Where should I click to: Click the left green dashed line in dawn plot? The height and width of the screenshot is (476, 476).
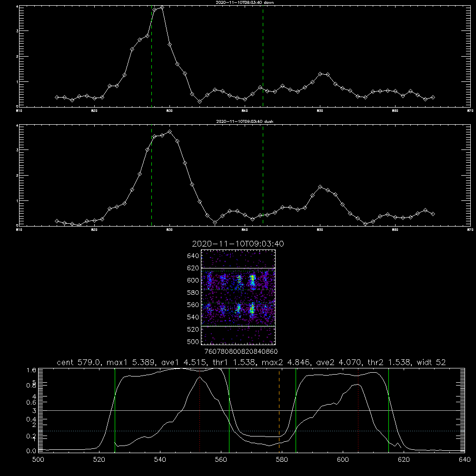(151, 56)
